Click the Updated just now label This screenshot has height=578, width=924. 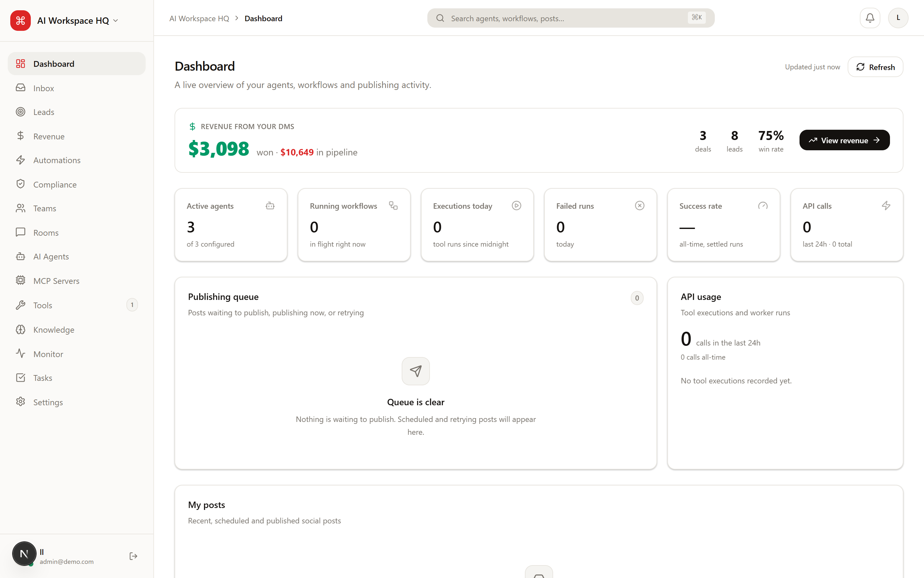point(812,67)
